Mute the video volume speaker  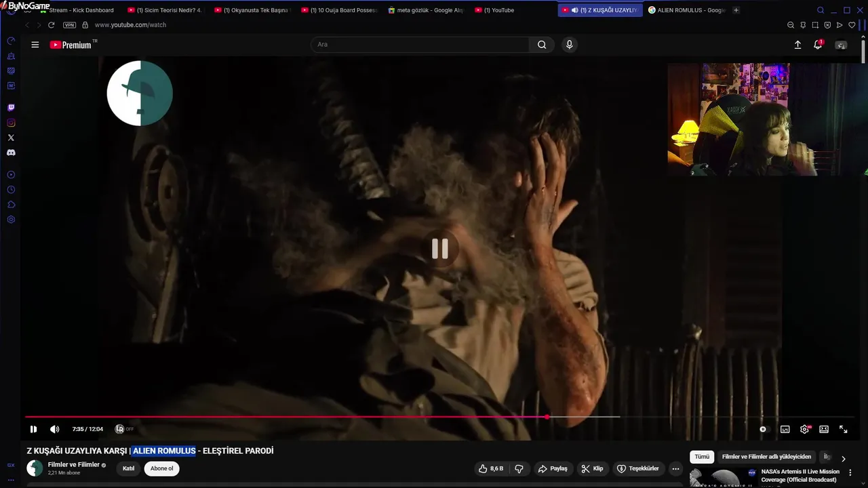pos(55,429)
